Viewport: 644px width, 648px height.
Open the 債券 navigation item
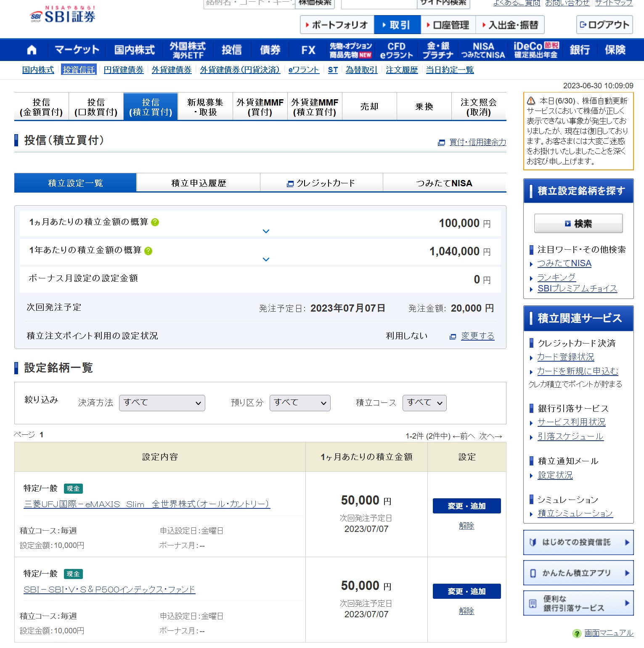coord(270,50)
